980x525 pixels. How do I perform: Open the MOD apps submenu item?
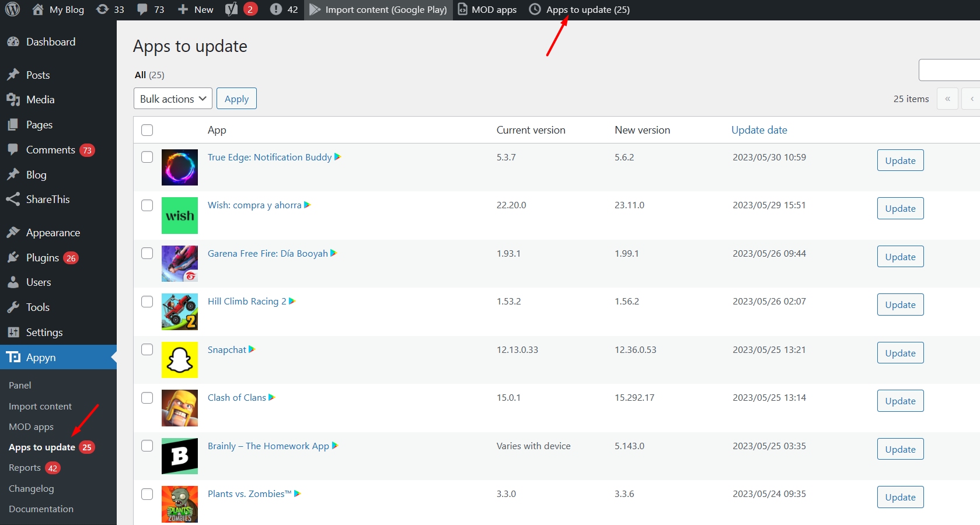pos(31,426)
